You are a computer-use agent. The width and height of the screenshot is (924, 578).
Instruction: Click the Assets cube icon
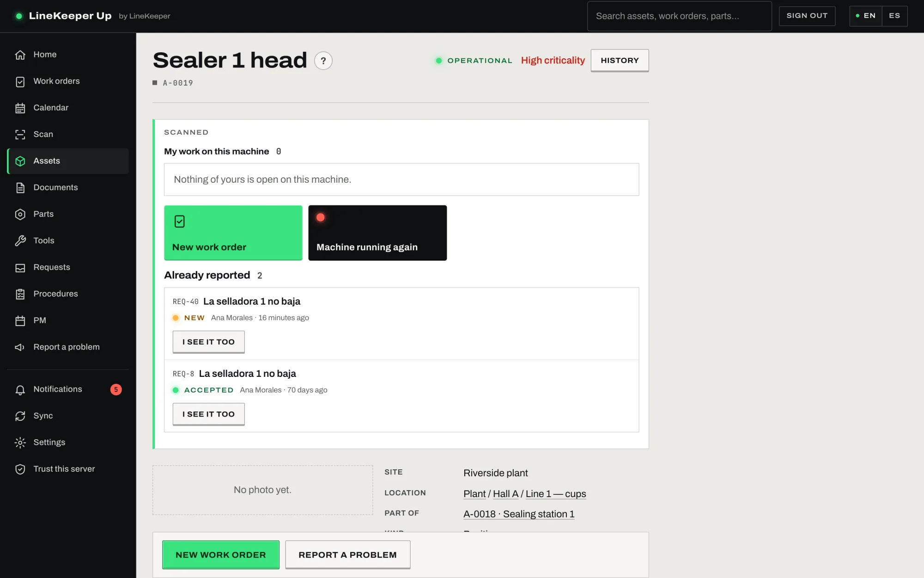pos(20,161)
